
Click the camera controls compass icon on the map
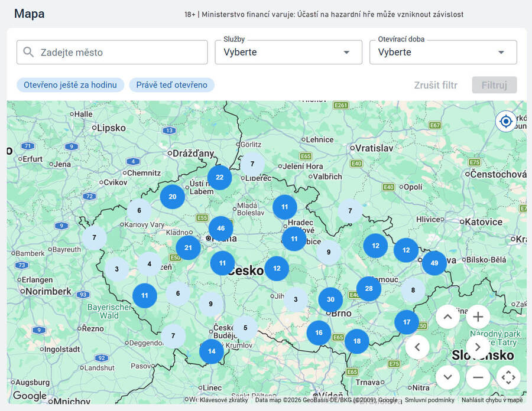508,377
